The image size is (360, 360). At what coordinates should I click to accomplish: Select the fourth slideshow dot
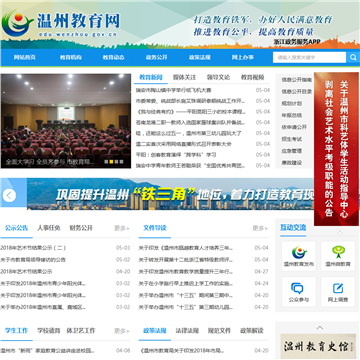click(121, 162)
